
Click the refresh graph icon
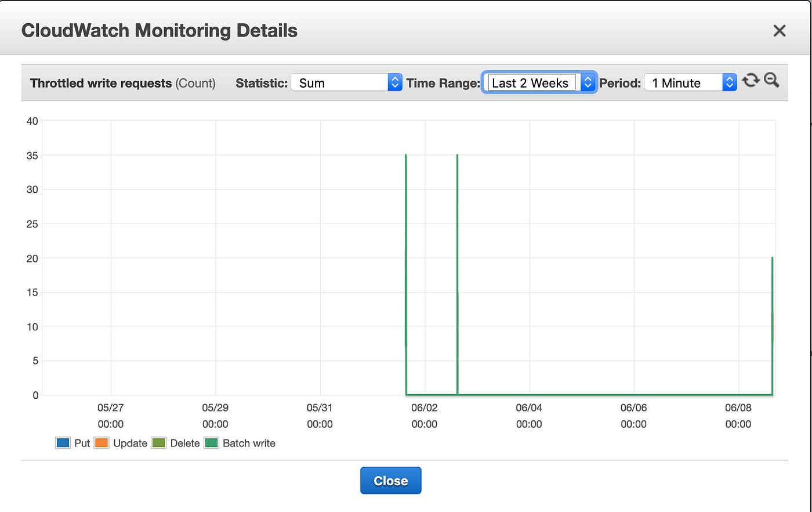751,80
